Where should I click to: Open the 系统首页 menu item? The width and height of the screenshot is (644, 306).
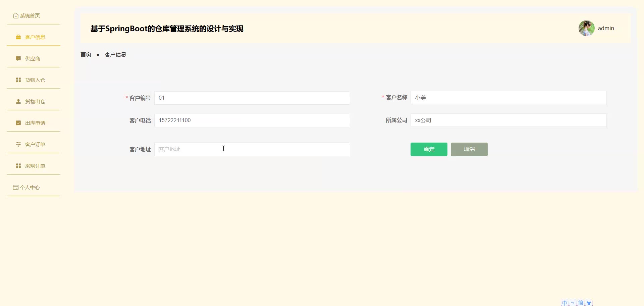tap(34, 16)
